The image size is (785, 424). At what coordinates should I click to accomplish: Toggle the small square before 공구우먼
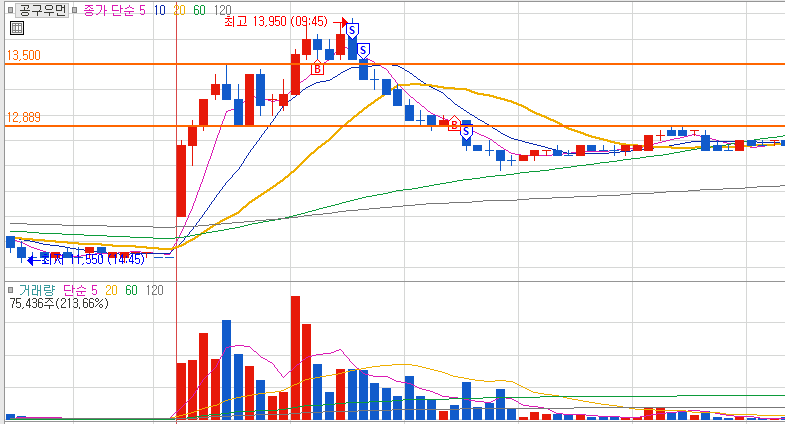click(10, 10)
